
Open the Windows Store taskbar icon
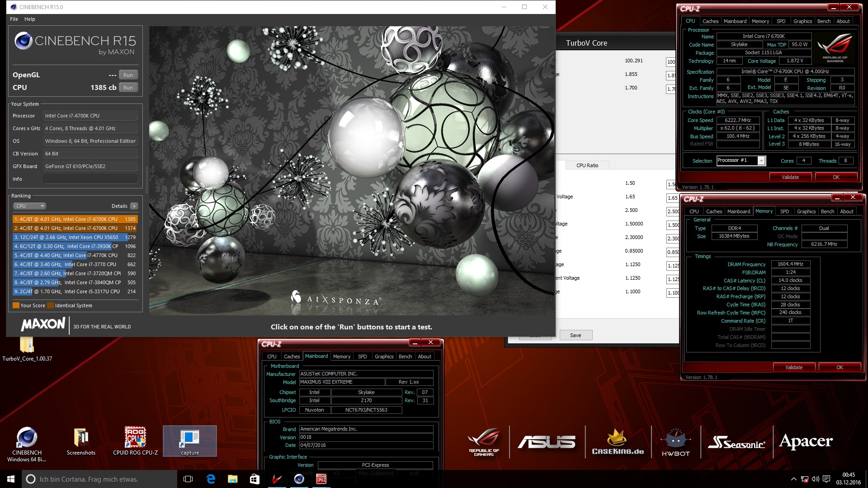click(255, 479)
